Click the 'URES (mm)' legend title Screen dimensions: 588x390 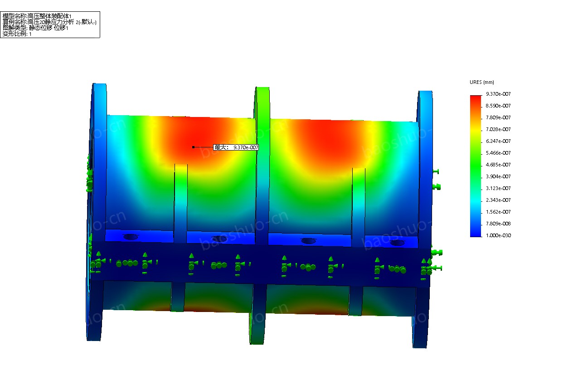(482, 82)
